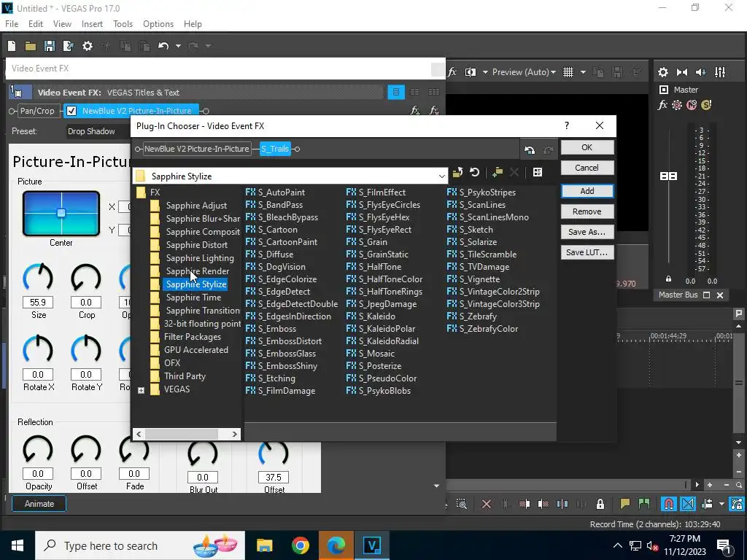Change the plug-in list view icon

click(538, 172)
